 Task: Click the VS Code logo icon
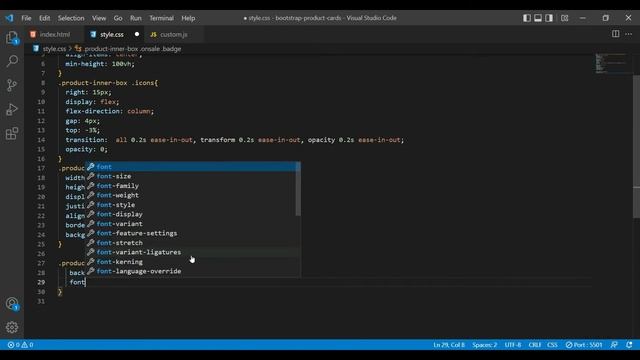click(9, 18)
